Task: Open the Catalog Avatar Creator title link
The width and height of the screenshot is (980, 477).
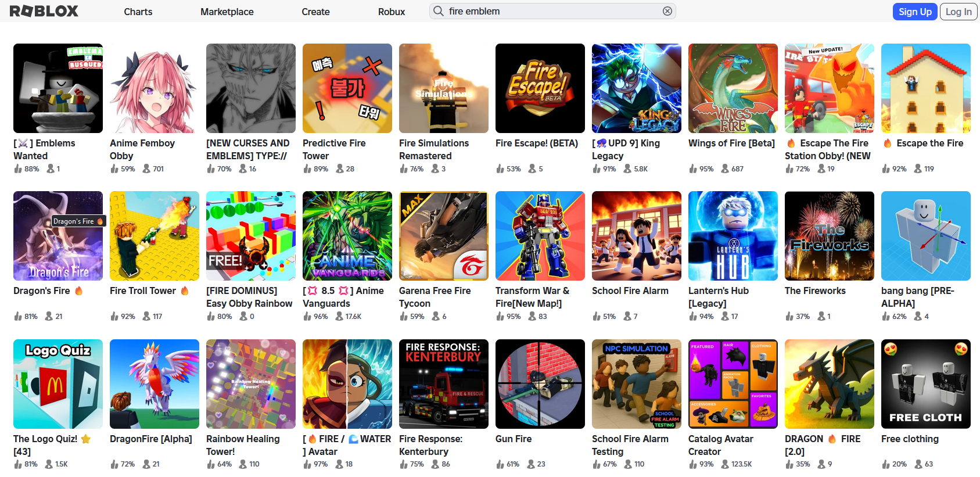Action: pyautogui.click(x=721, y=445)
